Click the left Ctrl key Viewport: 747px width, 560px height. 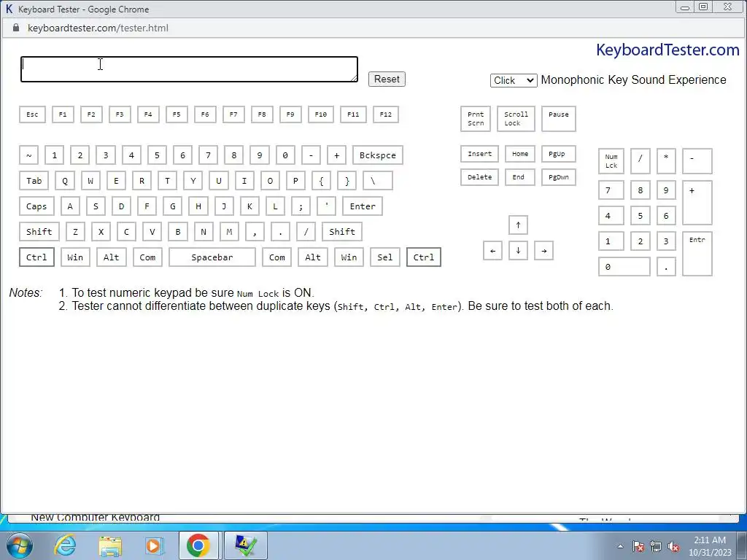(x=36, y=257)
